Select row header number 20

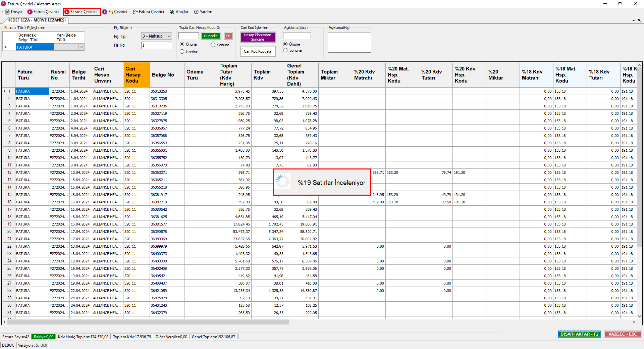(9, 232)
